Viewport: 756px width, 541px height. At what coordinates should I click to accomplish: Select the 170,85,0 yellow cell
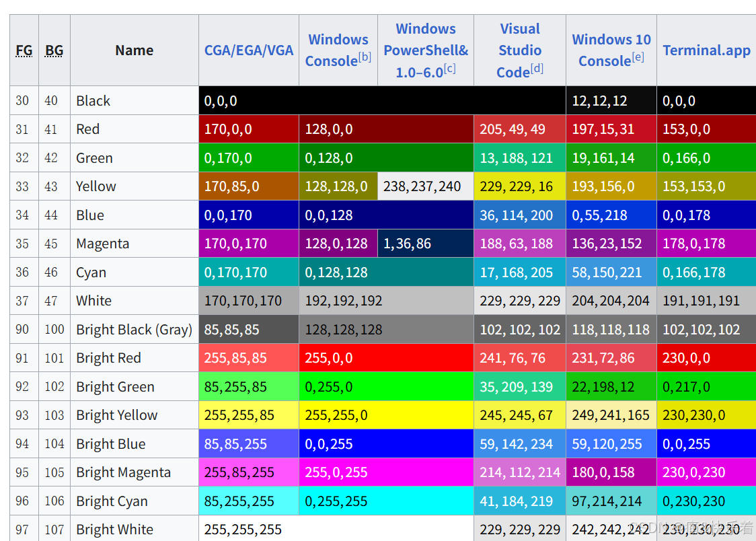pos(249,186)
